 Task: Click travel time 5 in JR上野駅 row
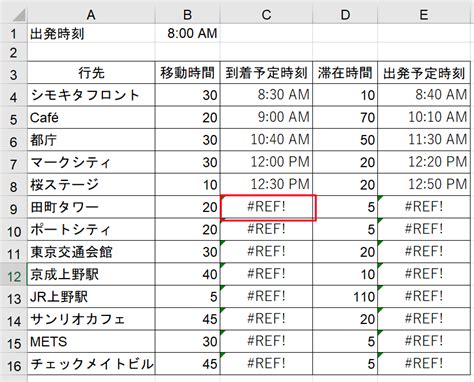[188, 297]
